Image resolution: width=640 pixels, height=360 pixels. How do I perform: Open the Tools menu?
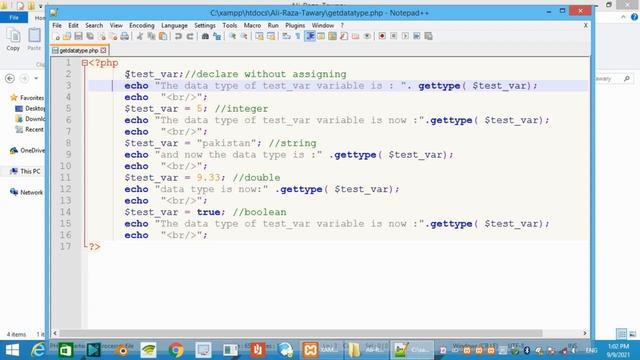pyautogui.click(x=229, y=25)
